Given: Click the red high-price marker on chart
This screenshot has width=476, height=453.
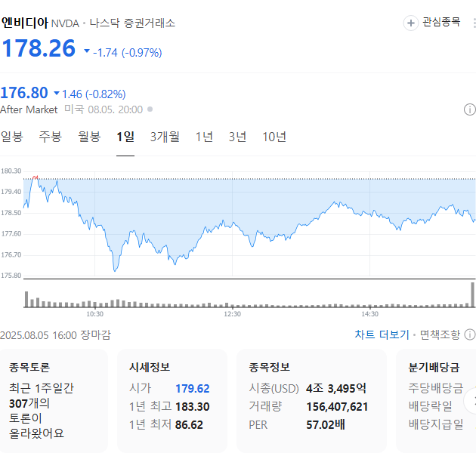Looking at the screenshot, I should (36, 177).
